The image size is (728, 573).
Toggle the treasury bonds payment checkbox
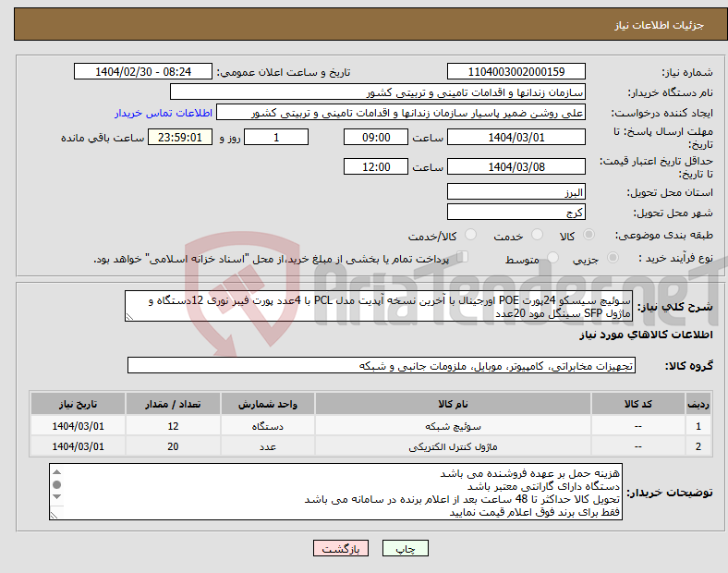coord(463,257)
